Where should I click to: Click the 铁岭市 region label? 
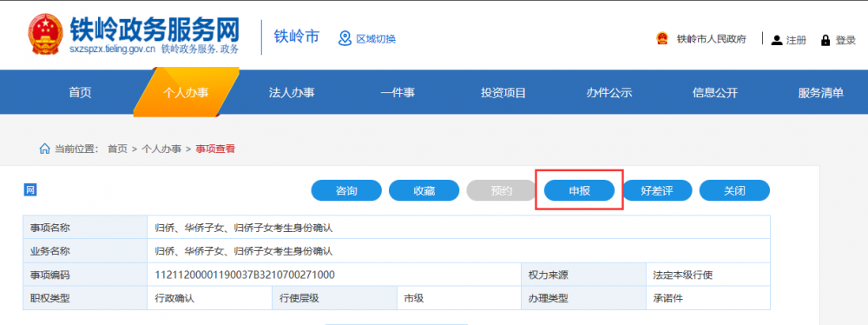297,36
